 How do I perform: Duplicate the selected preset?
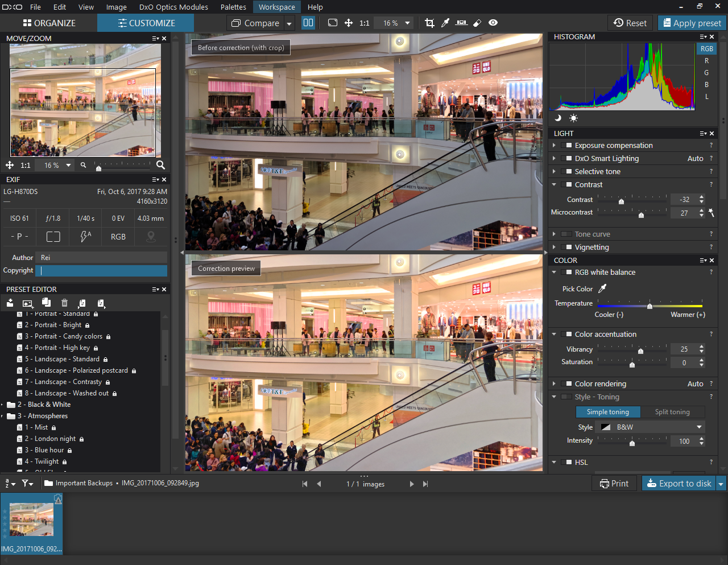47,303
